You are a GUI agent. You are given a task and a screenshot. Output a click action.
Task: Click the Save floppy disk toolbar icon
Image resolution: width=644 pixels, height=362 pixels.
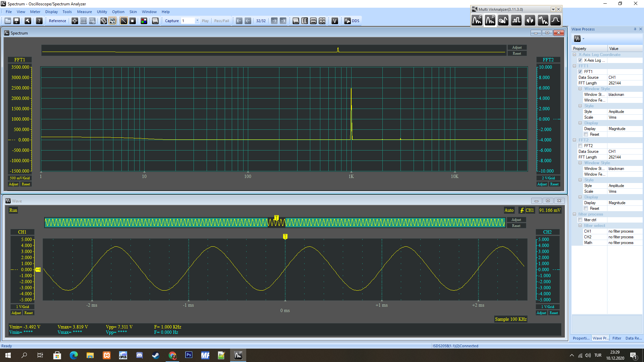tap(16, 21)
